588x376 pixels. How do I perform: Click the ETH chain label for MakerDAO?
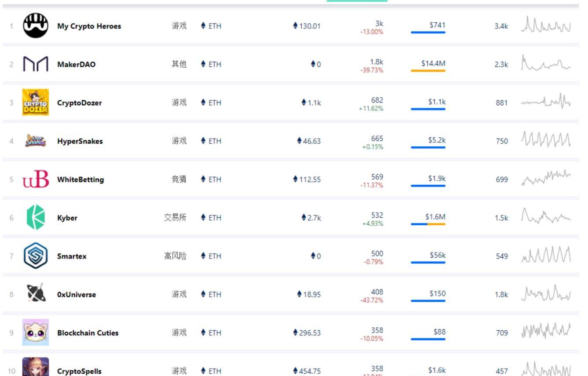pyautogui.click(x=212, y=64)
